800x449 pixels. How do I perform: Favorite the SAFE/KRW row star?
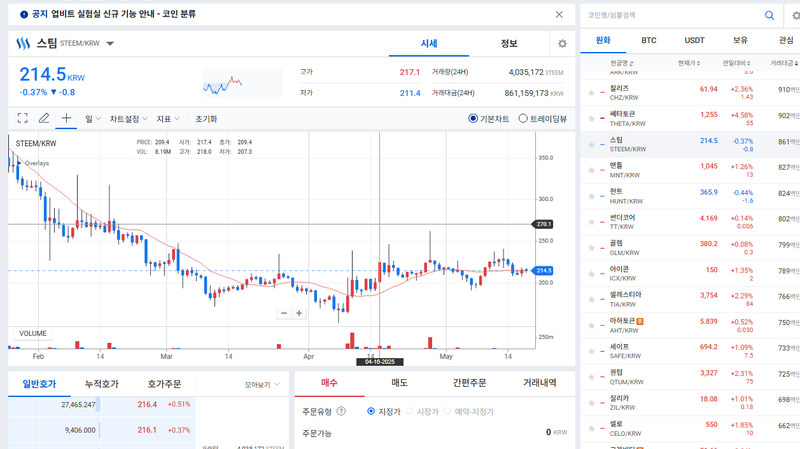pos(591,351)
